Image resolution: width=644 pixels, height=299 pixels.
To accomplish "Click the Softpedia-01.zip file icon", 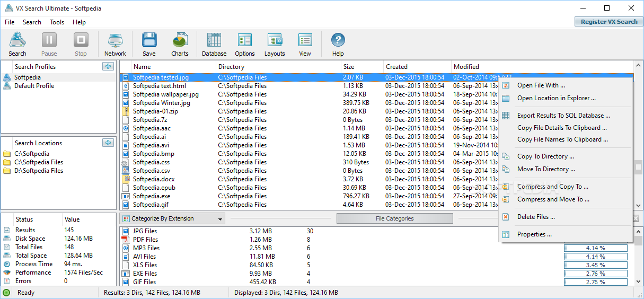I will [x=126, y=111].
